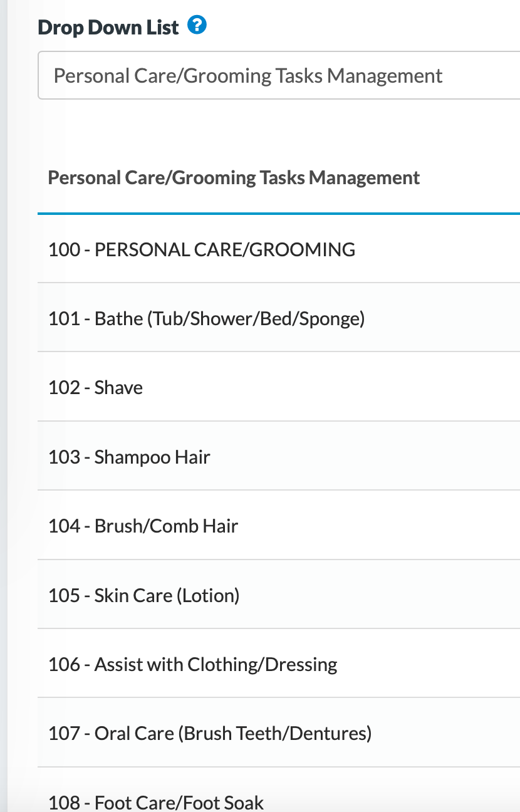Select the 100 - PERSONAL CARE/GROOMING row
Viewport: 520px width, 812px height.
point(202,249)
